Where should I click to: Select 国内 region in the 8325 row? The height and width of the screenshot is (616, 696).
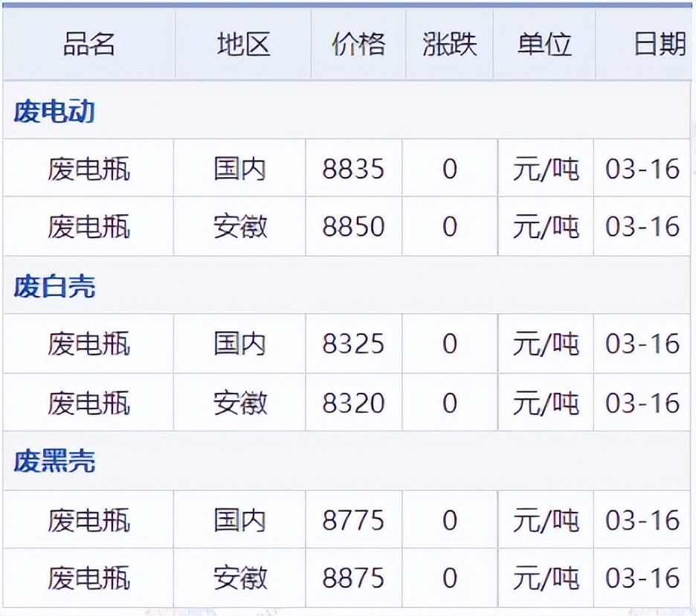239,344
